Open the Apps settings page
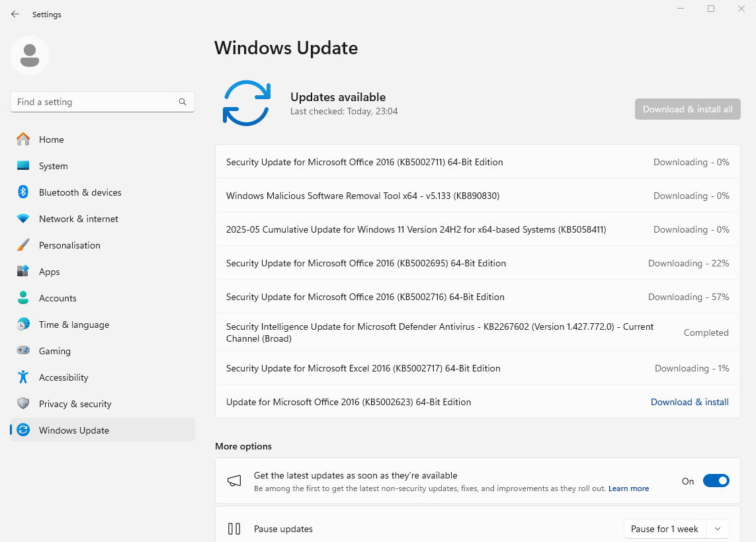The height and width of the screenshot is (542, 756). pos(50,272)
